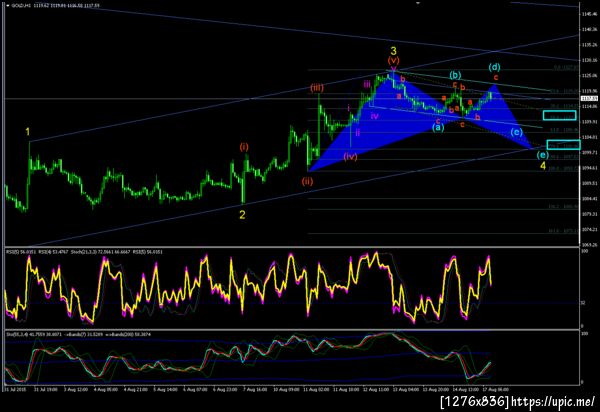Image resolution: width=600 pixels, height=412 pixels.
Task: Click the 1145.46 price axis label
Action: [x=589, y=14]
